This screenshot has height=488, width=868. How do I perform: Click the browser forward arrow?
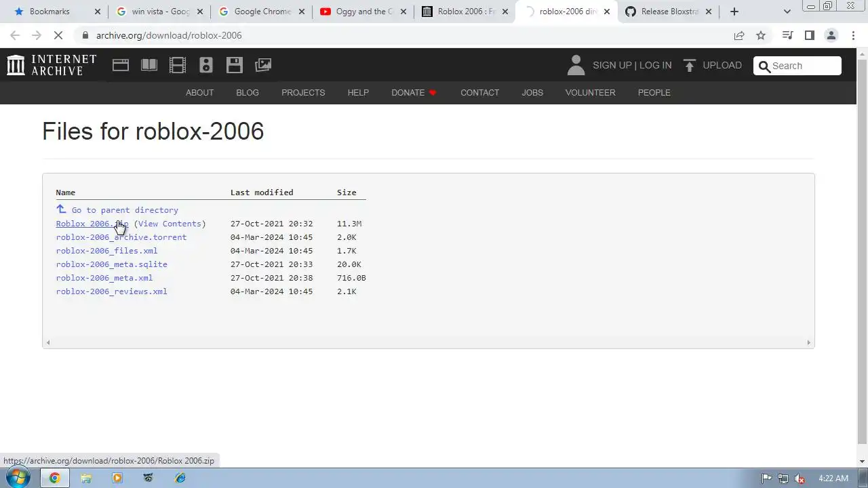coord(36,35)
